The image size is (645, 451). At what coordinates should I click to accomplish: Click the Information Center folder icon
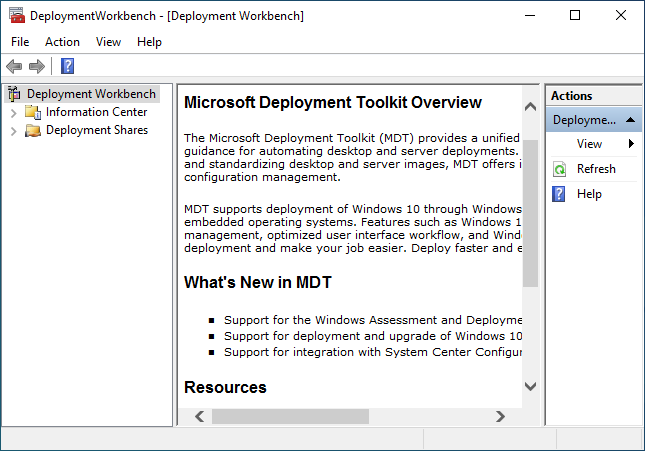tap(32, 112)
